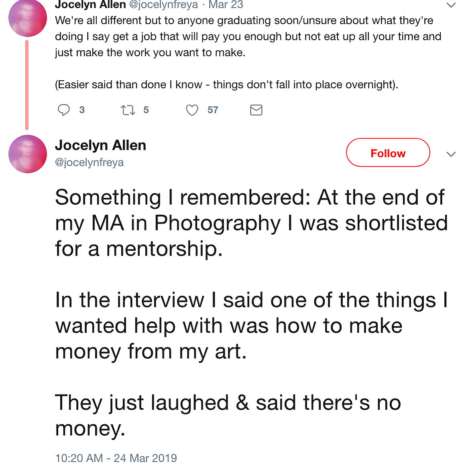The image size is (464, 476).
Task: Like the tweet with the heart icon
Action: [x=192, y=110]
